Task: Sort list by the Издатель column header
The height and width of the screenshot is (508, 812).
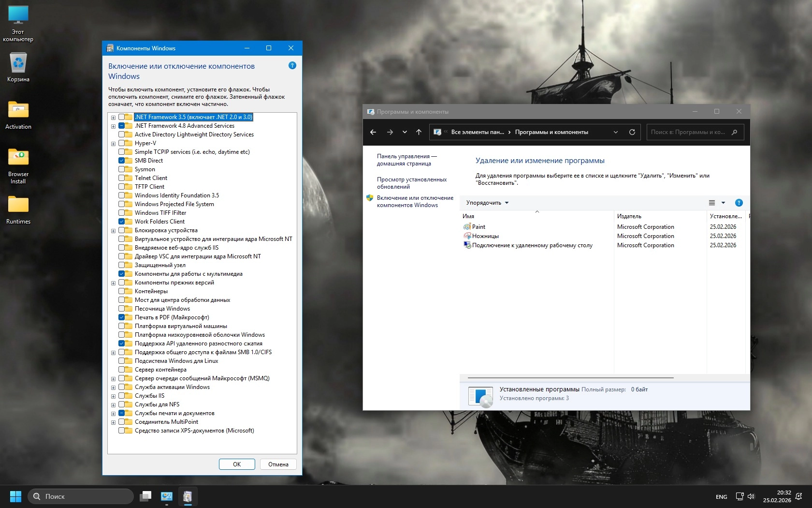Action: [629, 216]
